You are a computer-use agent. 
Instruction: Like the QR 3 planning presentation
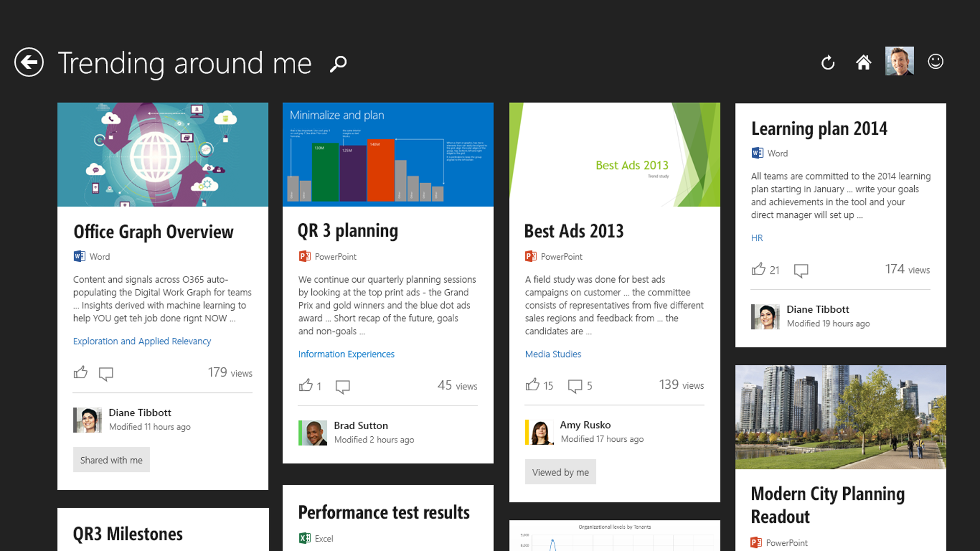(x=306, y=386)
